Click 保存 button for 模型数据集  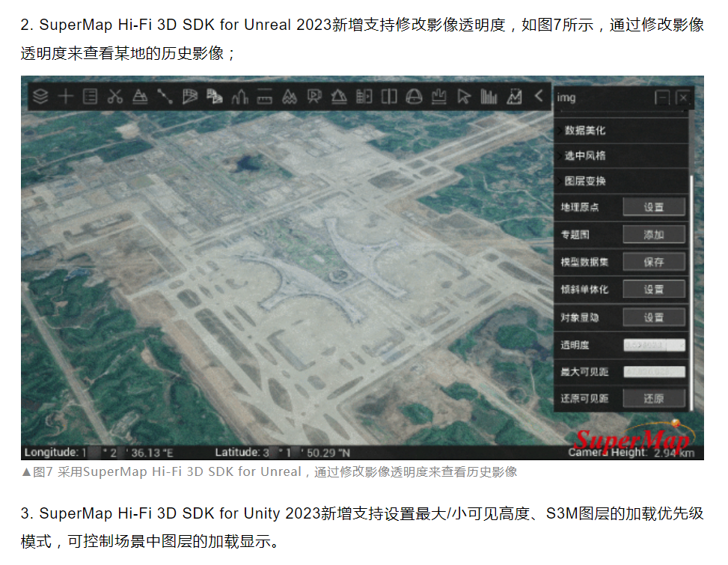click(654, 262)
